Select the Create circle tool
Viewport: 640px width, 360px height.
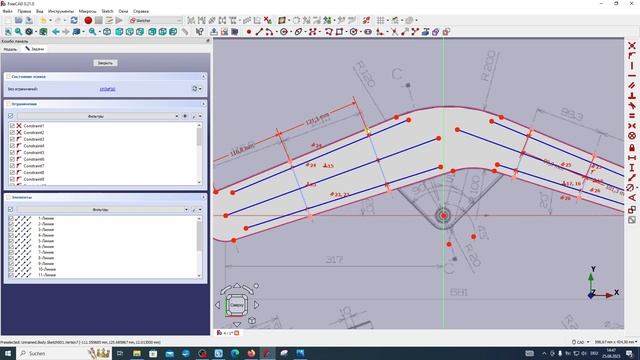point(284,31)
